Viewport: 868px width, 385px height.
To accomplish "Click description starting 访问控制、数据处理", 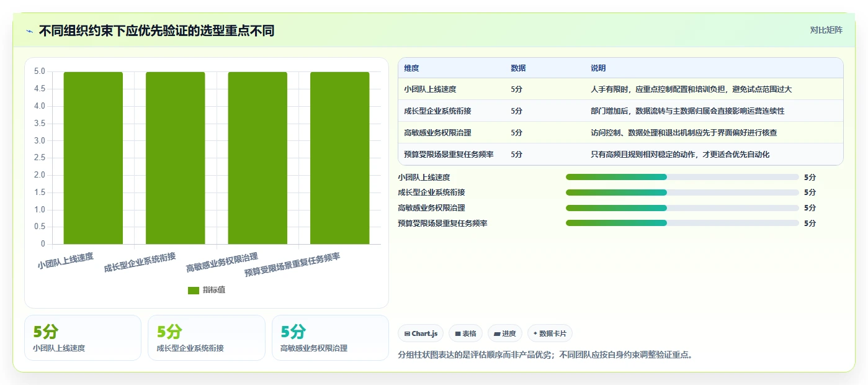I will (684, 133).
